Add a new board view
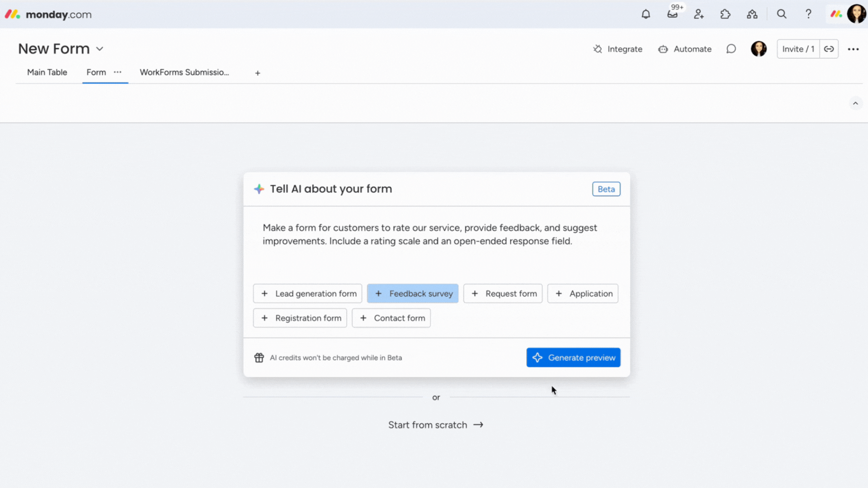 tap(258, 73)
